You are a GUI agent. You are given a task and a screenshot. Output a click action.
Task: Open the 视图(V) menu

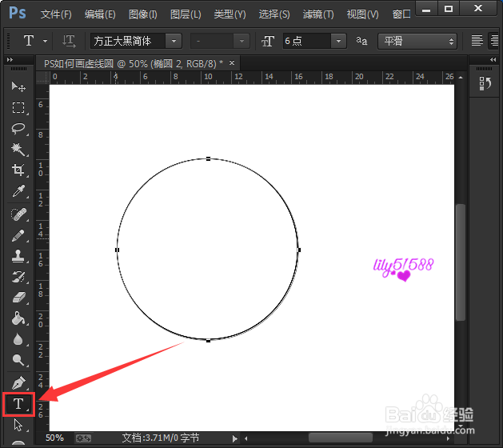(x=362, y=14)
